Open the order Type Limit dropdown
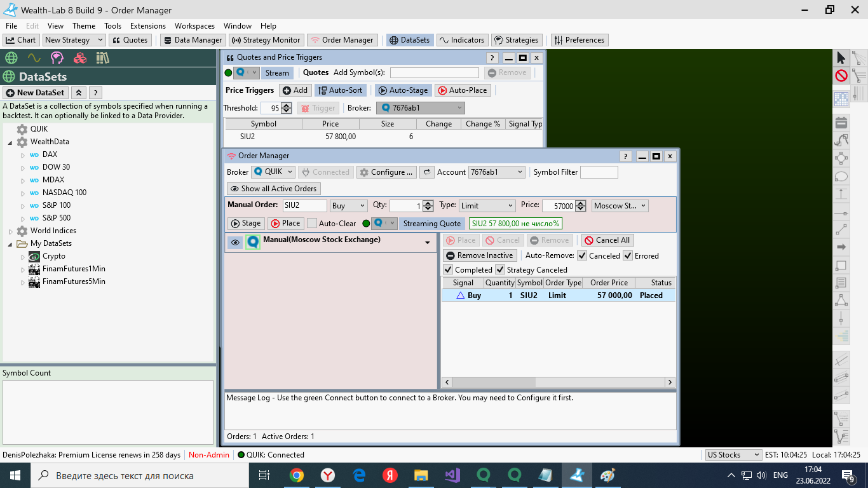Viewport: 868px width, 488px height. [x=487, y=206]
